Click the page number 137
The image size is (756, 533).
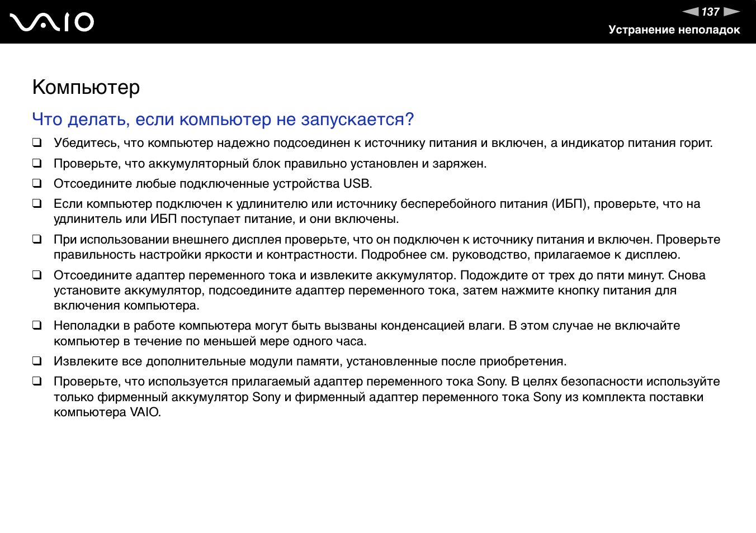[710, 12]
